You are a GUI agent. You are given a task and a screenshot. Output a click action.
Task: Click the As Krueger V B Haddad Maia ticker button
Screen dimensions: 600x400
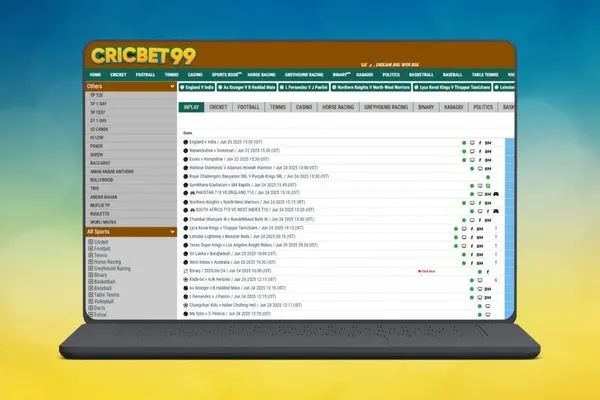[x=246, y=87]
